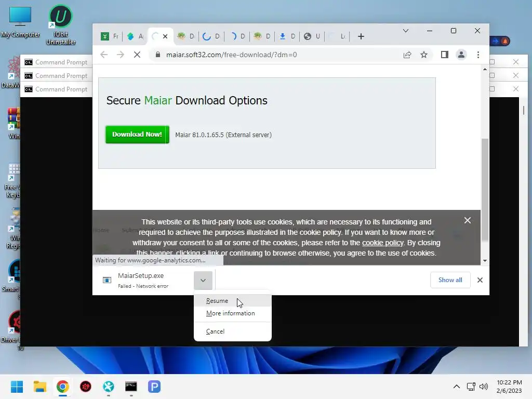Open the globe icon 'U' tab

[312, 36]
